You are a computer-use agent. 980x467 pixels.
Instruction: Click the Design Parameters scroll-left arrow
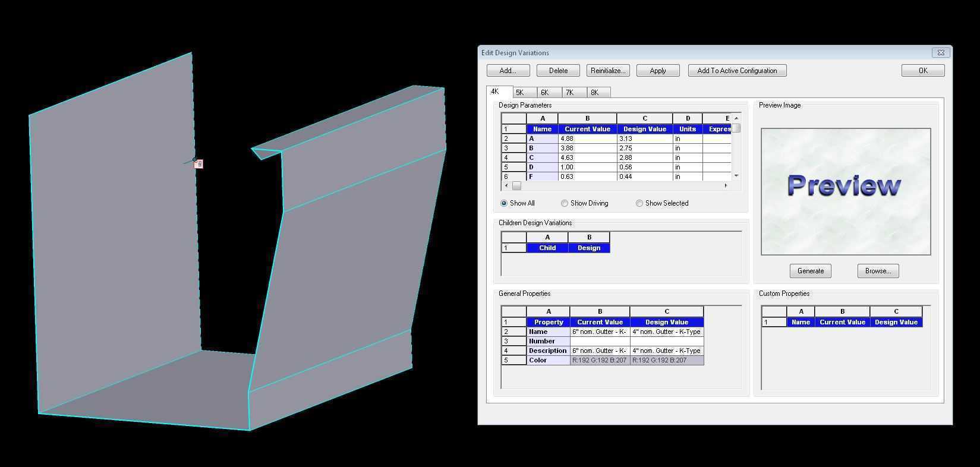506,185
